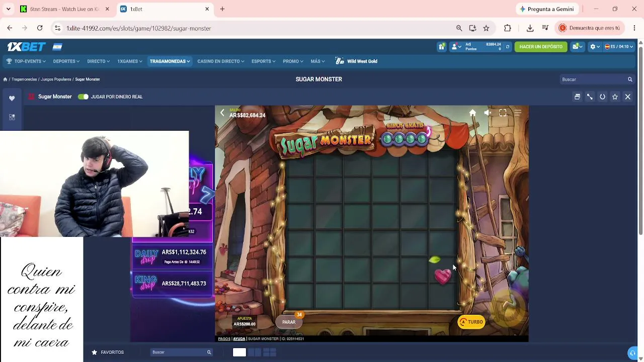Expand the Tragamonedas menu

[x=170, y=61]
